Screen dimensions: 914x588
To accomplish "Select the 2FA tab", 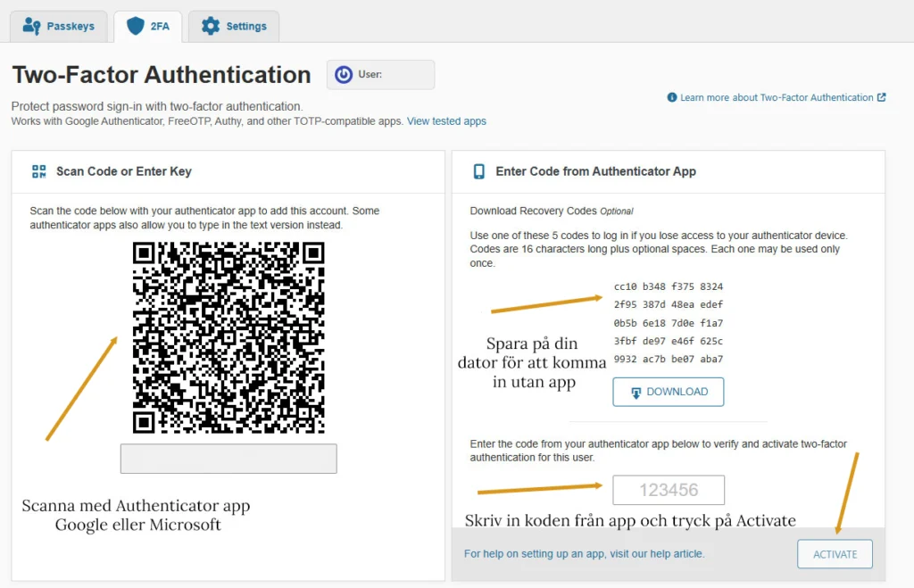I will coord(148,26).
